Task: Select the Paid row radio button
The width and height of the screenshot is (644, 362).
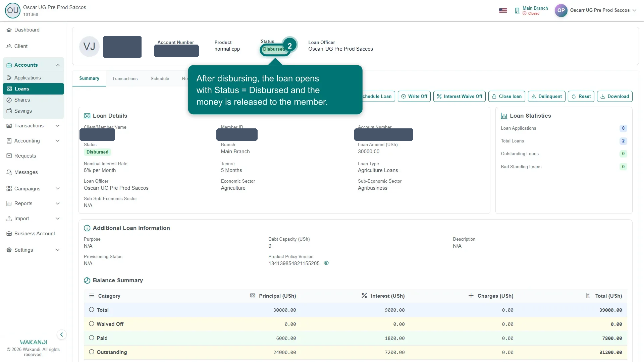Action: pyautogui.click(x=91, y=338)
